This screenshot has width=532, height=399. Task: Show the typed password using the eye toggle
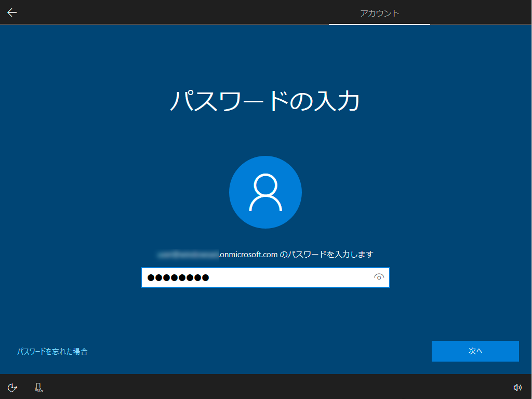pos(379,277)
